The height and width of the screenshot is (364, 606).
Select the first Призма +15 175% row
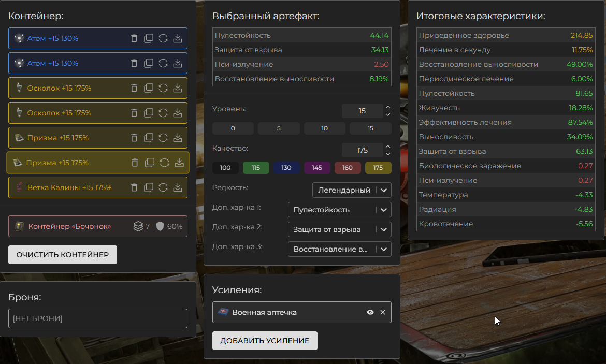98,138
